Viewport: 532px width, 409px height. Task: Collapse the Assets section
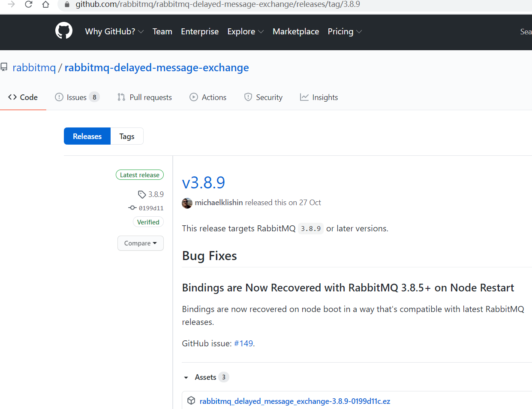pos(186,378)
